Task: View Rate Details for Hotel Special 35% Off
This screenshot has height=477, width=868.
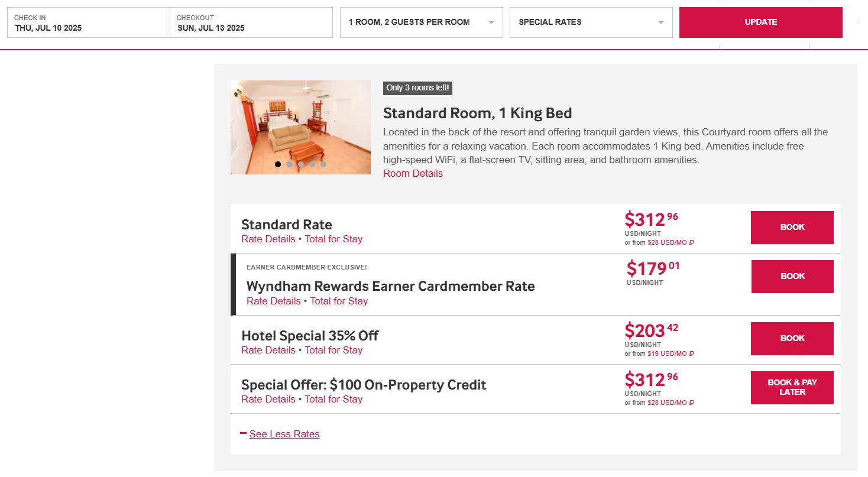Action: point(268,350)
